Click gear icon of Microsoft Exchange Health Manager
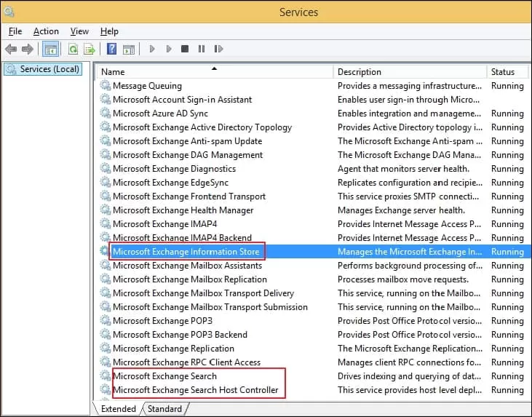The image size is (532, 417). click(106, 210)
